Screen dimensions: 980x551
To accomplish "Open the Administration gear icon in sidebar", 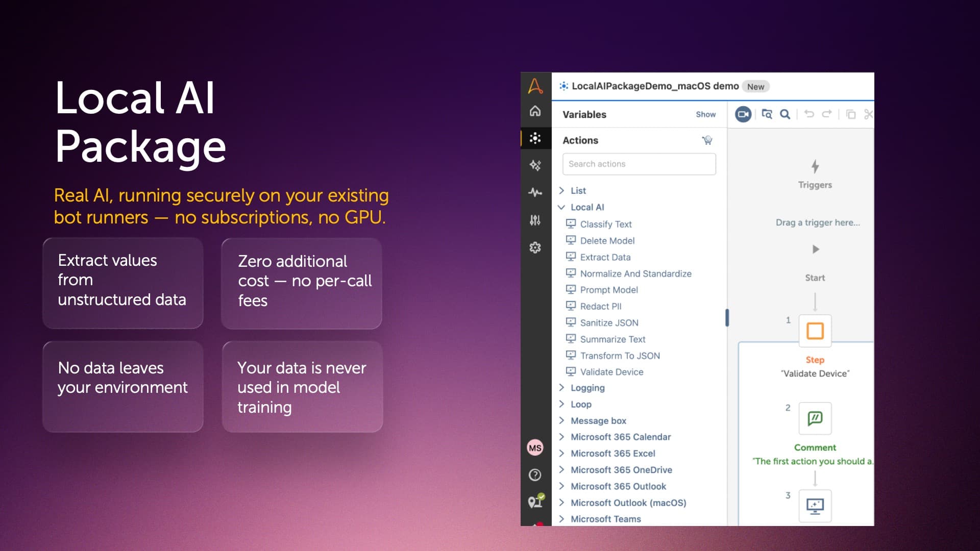I will coord(535,247).
